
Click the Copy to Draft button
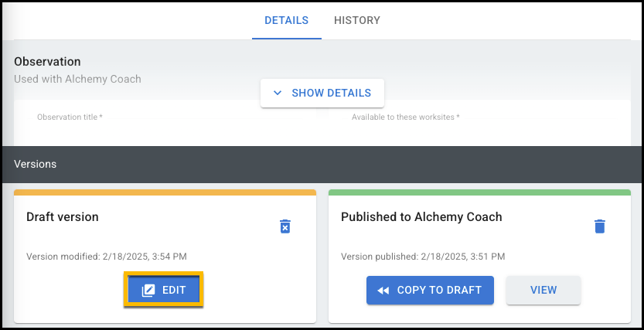(430, 291)
